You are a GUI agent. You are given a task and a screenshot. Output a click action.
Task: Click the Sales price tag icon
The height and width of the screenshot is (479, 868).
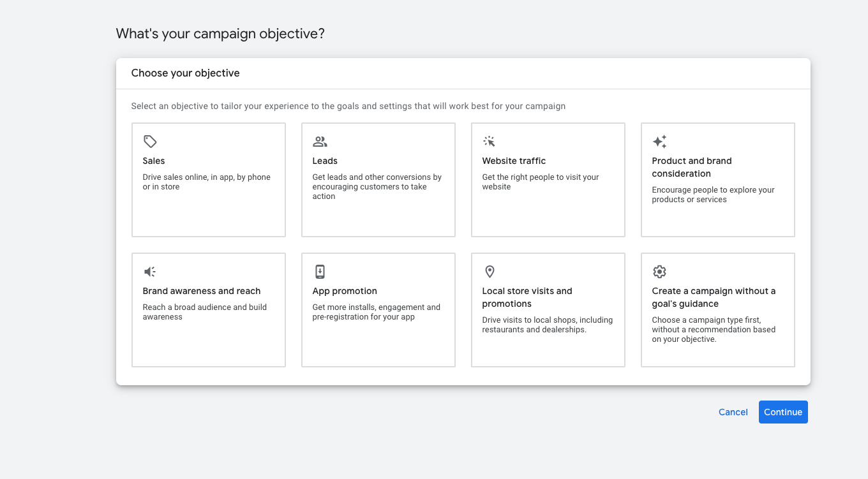coord(150,142)
